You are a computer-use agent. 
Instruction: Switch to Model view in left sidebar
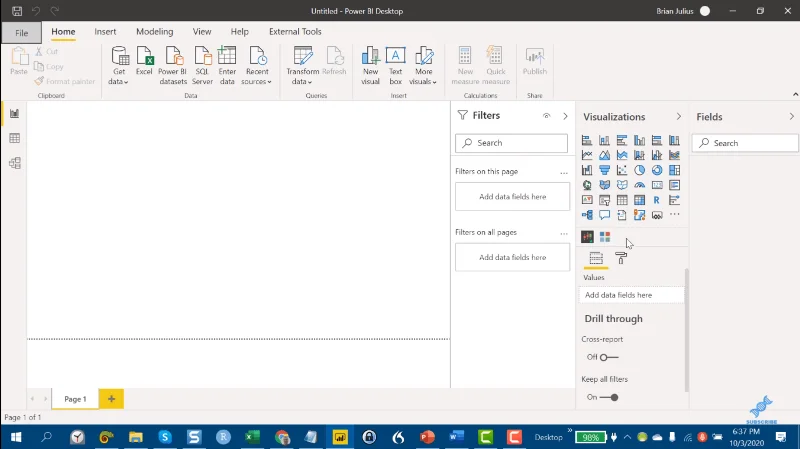(x=15, y=163)
